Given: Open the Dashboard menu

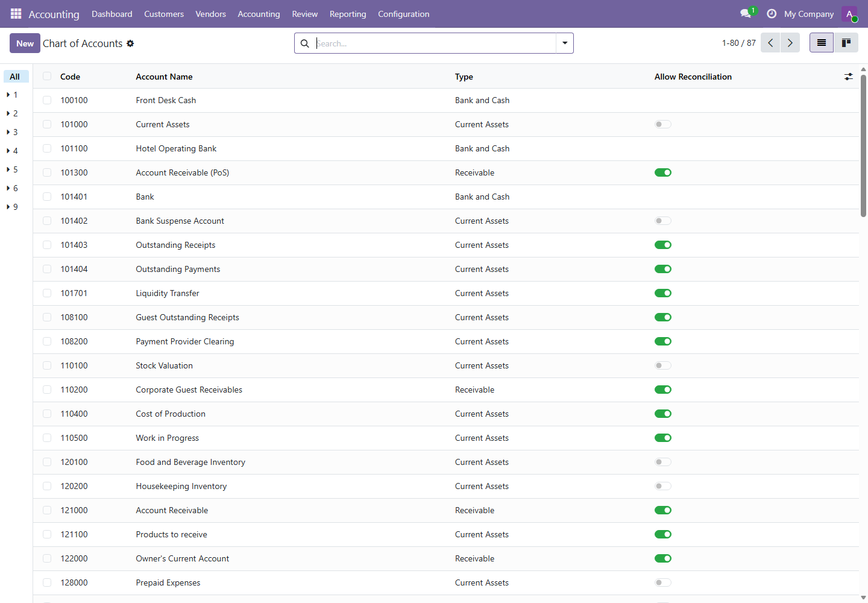Looking at the screenshot, I should coord(112,14).
